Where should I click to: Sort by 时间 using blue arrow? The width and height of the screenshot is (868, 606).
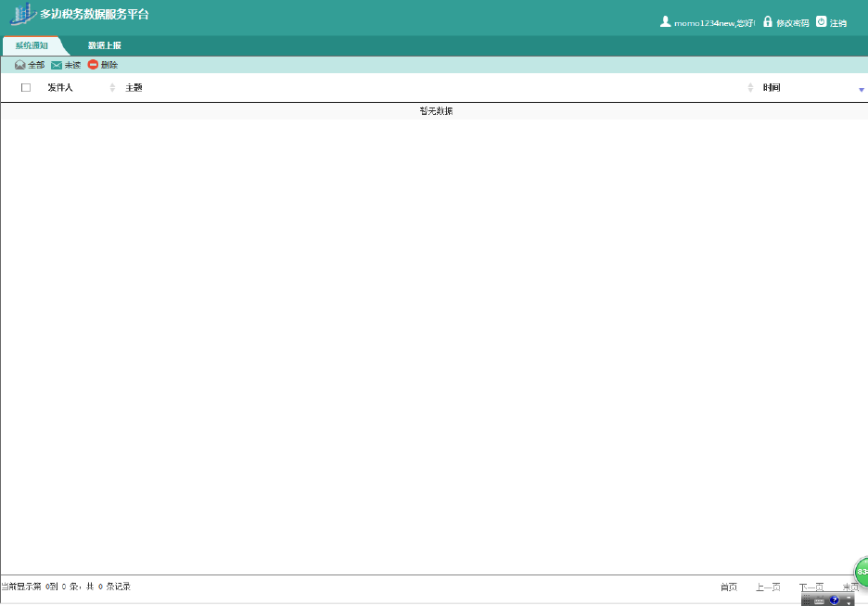tap(862, 90)
